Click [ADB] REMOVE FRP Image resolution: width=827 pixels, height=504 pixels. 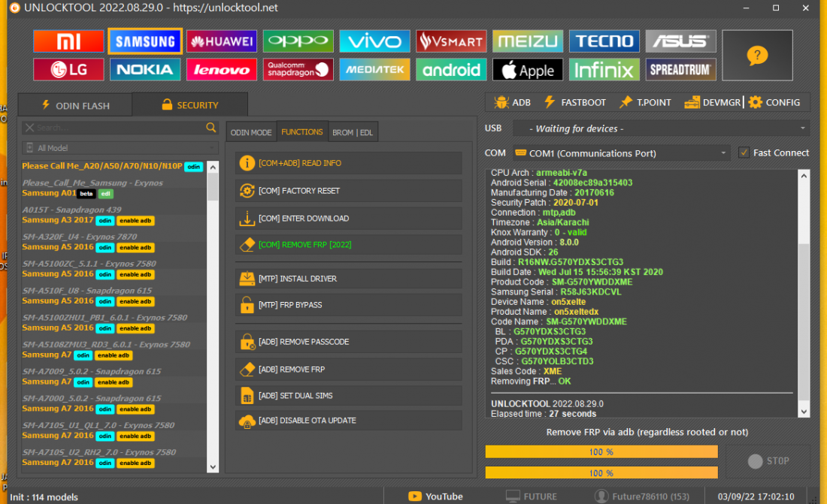pos(349,369)
